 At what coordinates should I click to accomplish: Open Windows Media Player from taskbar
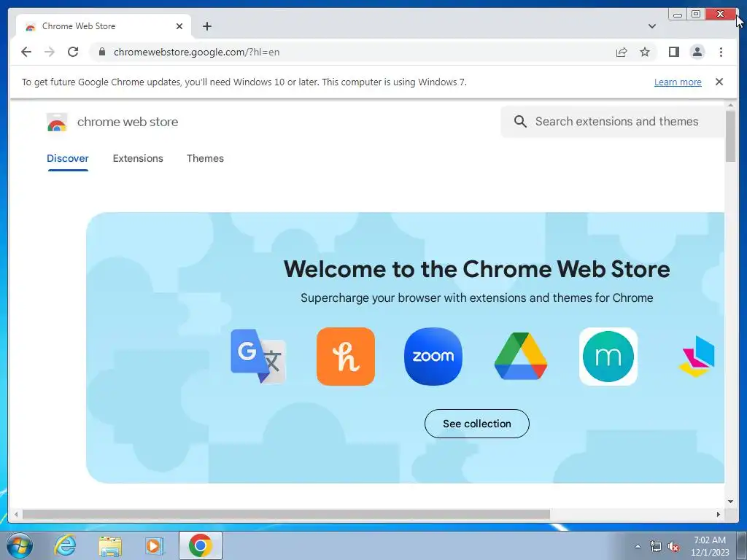pyautogui.click(x=154, y=545)
